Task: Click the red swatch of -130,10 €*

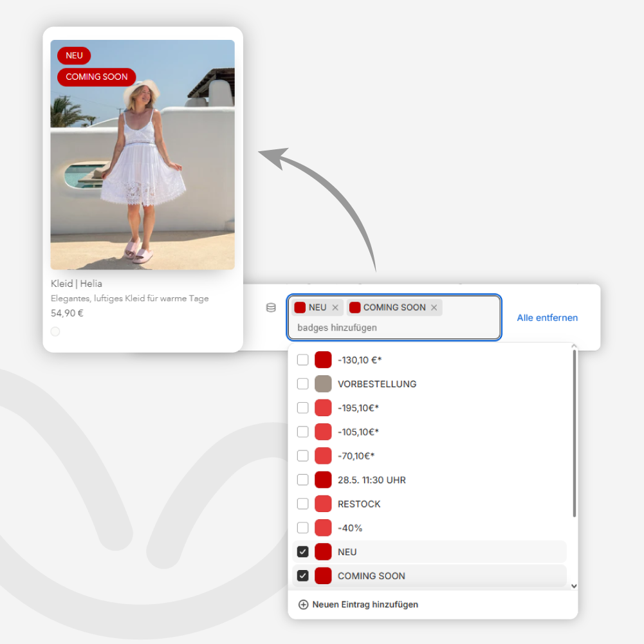Action: click(323, 360)
